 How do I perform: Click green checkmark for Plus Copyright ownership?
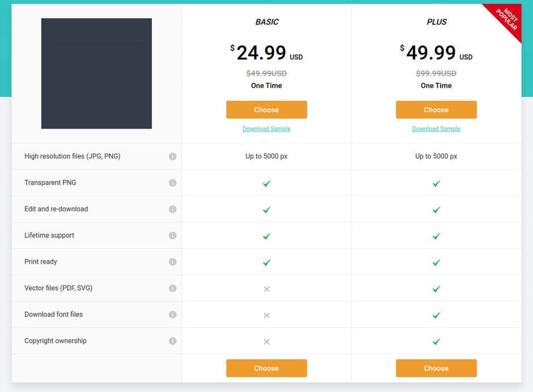pyautogui.click(x=436, y=342)
